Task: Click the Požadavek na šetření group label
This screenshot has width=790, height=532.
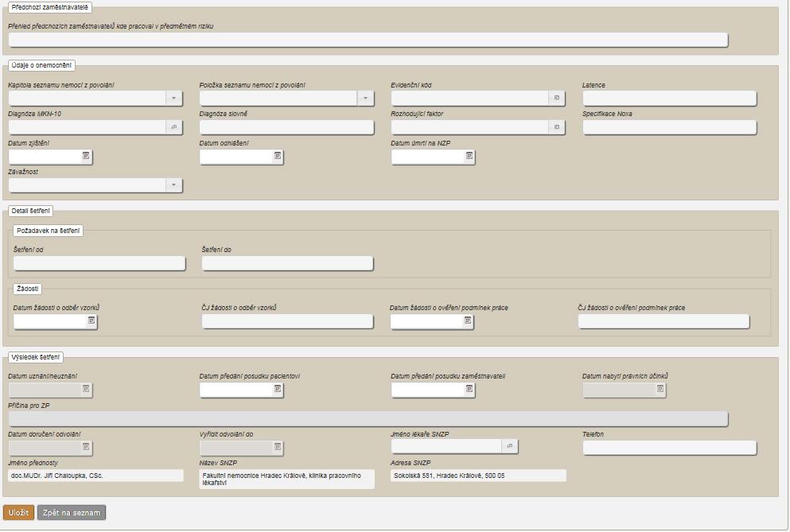Action: pyautogui.click(x=49, y=231)
